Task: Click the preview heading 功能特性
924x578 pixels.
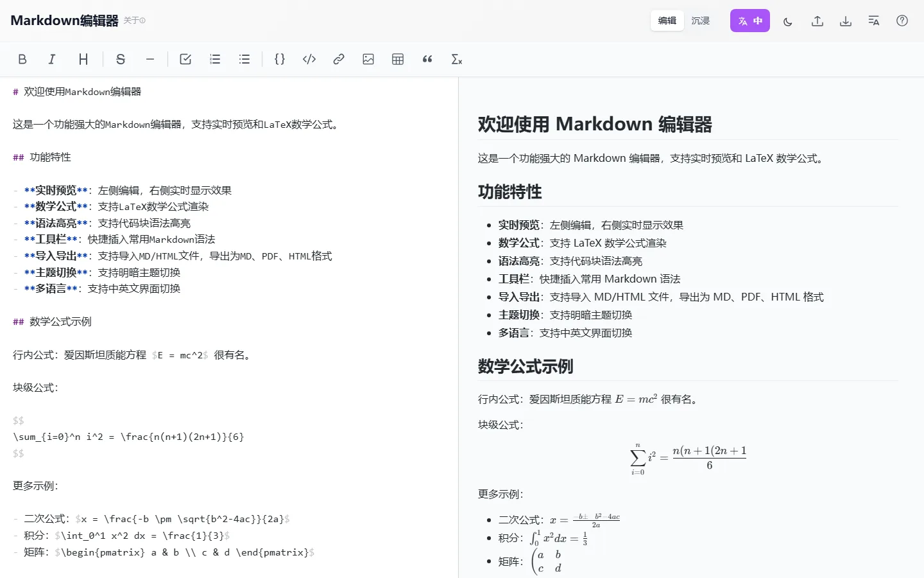Action: point(510,191)
